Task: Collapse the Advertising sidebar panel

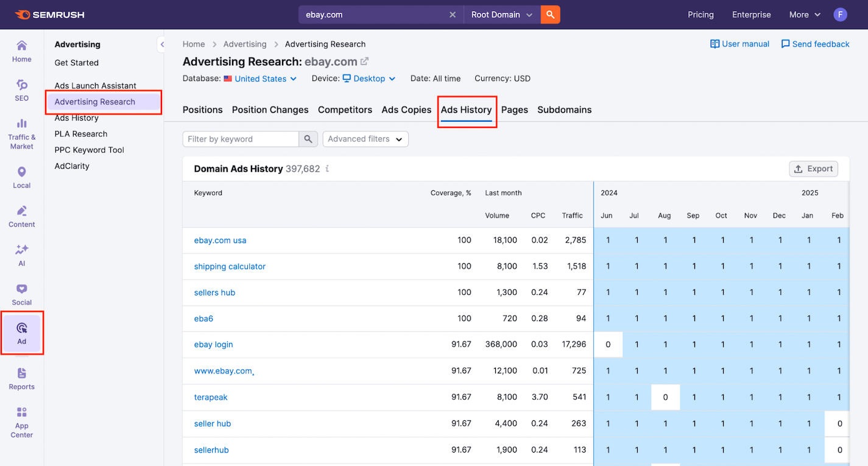Action: 162,44
